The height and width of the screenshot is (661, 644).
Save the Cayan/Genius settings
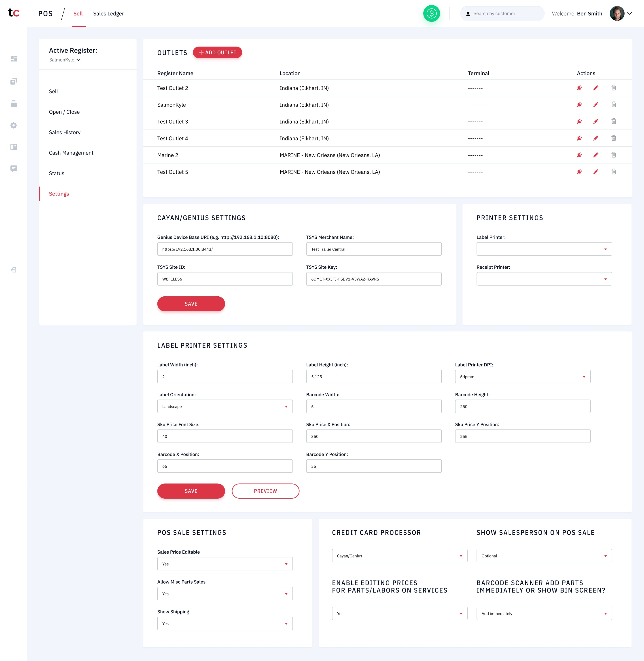point(191,304)
